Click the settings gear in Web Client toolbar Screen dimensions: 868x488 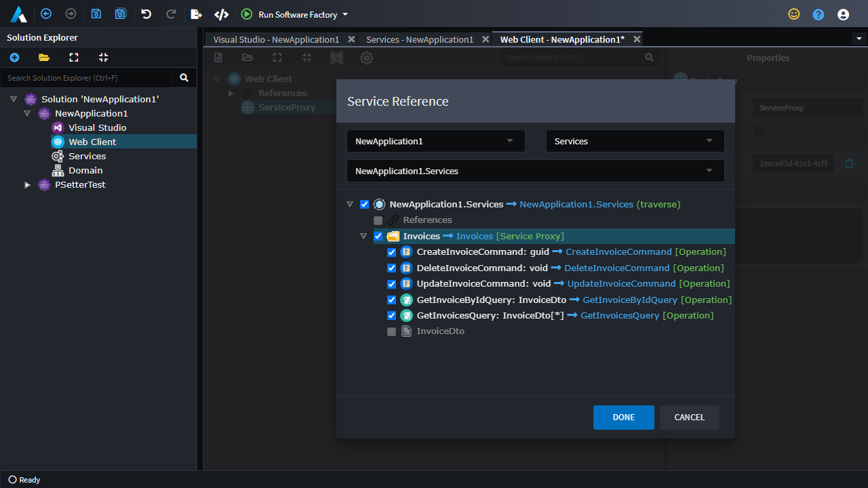[x=366, y=58]
